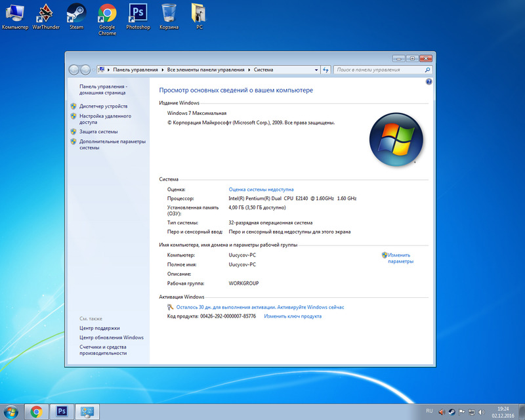
Task: Open Защита системы in the sidebar
Action: (x=98, y=131)
